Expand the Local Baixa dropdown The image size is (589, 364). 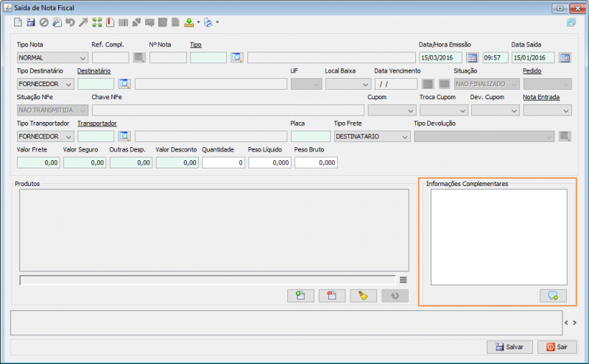(348, 84)
